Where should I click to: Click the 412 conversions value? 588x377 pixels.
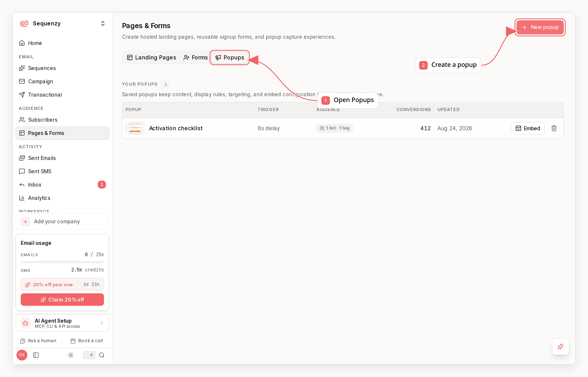[426, 128]
